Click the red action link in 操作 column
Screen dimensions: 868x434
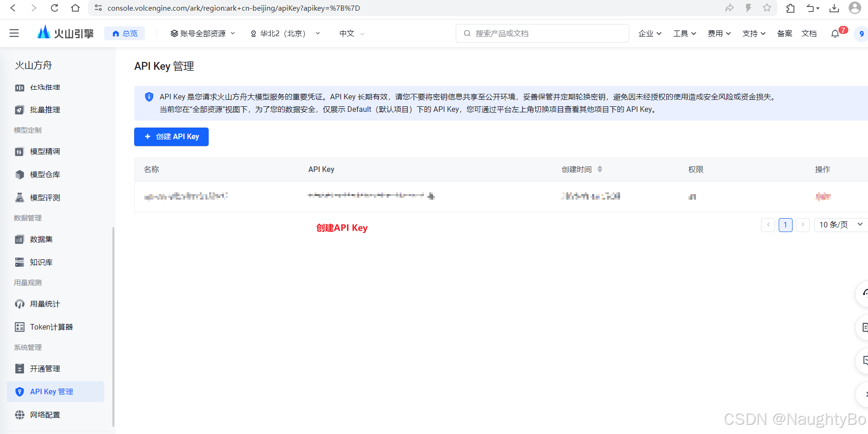tap(823, 196)
